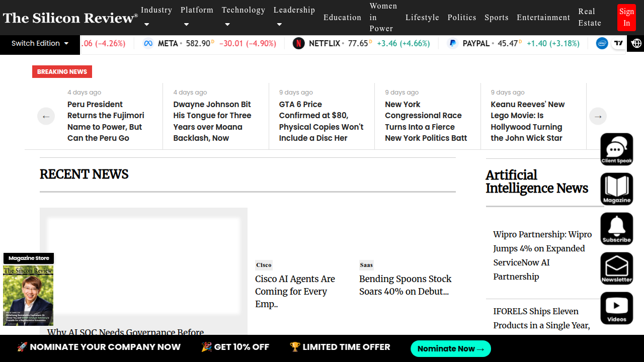The image size is (644, 362).
Task: Expand the Technology menu arrow
Action: tap(227, 24)
